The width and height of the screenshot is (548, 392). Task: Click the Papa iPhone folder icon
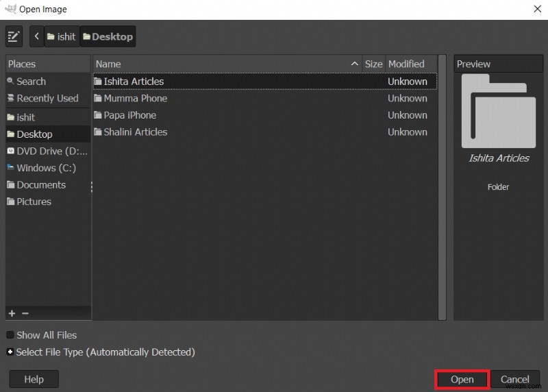[x=98, y=114]
